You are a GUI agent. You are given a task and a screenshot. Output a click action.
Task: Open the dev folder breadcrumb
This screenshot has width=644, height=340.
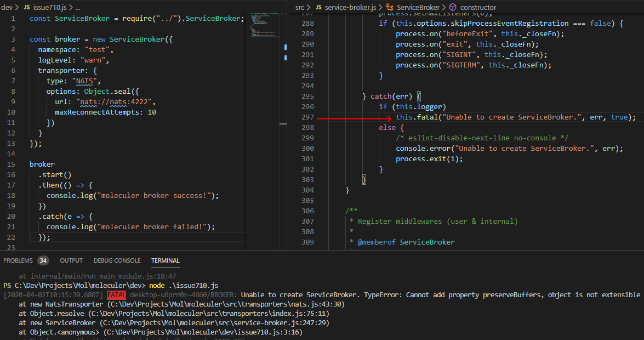tap(7, 7)
